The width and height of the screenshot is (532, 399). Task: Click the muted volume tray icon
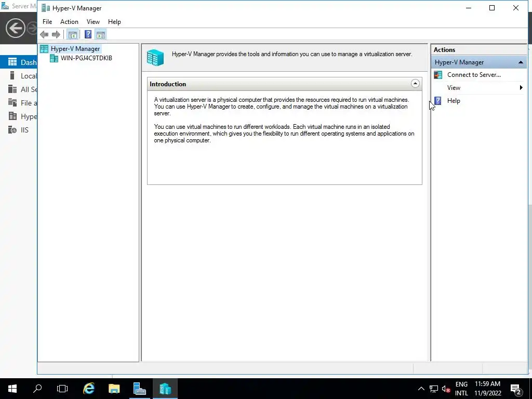pos(446,389)
